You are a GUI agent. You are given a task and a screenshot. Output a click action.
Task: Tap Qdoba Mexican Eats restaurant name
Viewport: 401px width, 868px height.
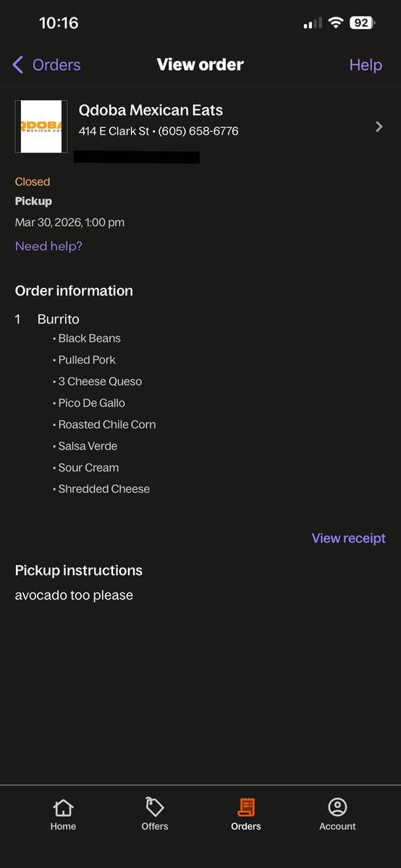[151, 111]
